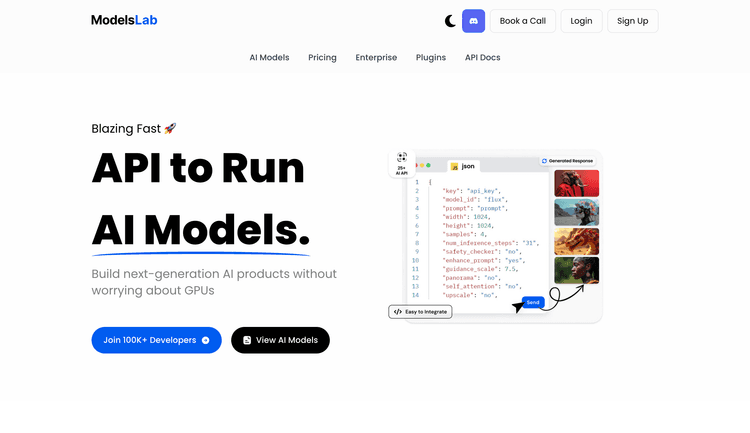The height and width of the screenshot is (433, 750).
Task: Click the Send button in the code preview
Action: [x=533, y=302]
